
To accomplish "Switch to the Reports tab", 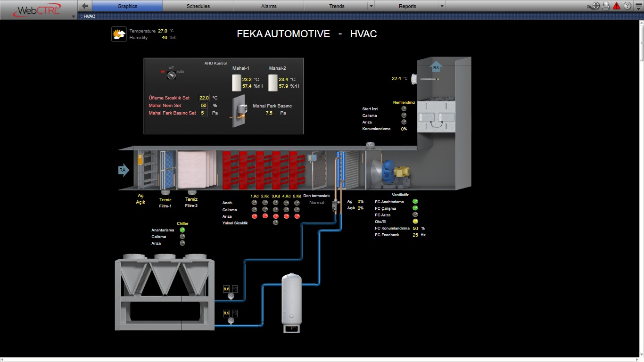I will [x=407, y=6].
